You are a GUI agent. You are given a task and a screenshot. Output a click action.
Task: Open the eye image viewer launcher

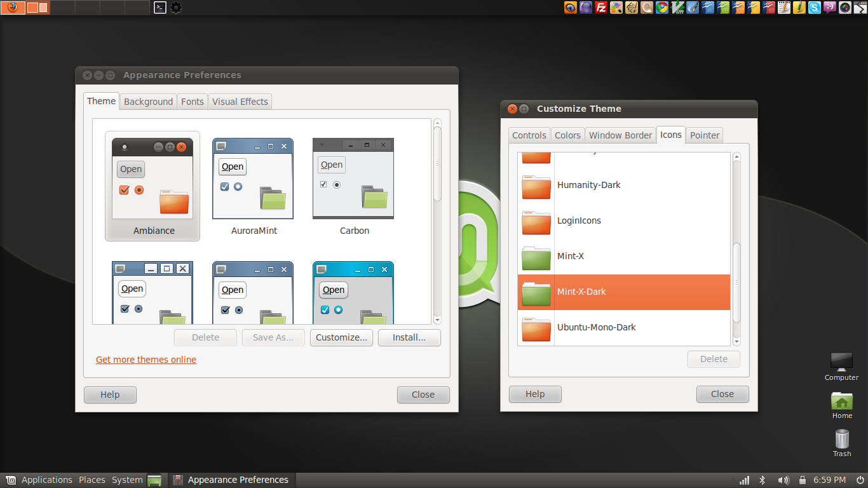point(571,8)
